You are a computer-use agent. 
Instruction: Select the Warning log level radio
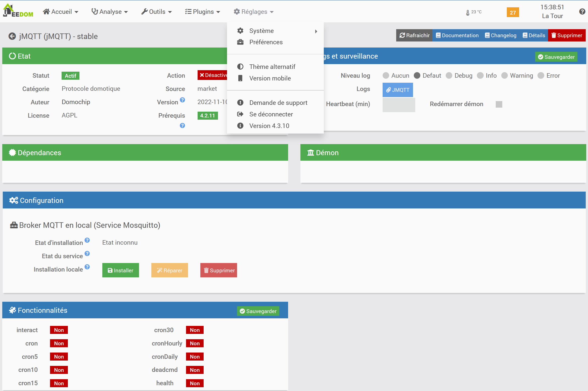click(x=504, y=76)
